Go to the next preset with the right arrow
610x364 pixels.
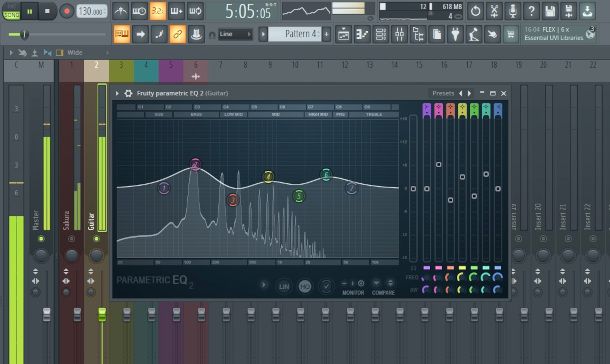pos(470,93)
